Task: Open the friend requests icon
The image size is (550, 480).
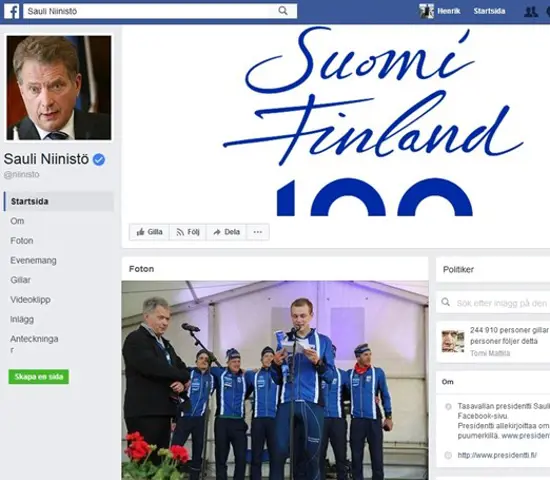Action: pyautogui.click(x=531, y=12)
